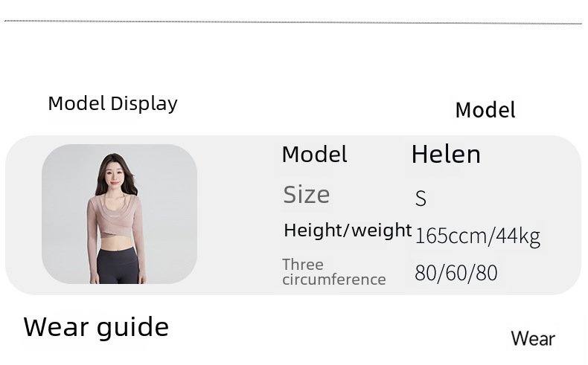Click the model photo thumbnail
Image resolution: width=588 pixels, height=365 pixels.
(119, 214)
